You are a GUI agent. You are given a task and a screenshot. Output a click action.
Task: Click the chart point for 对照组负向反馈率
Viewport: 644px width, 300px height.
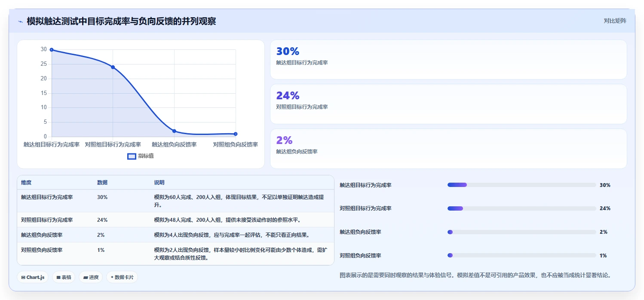236,134
